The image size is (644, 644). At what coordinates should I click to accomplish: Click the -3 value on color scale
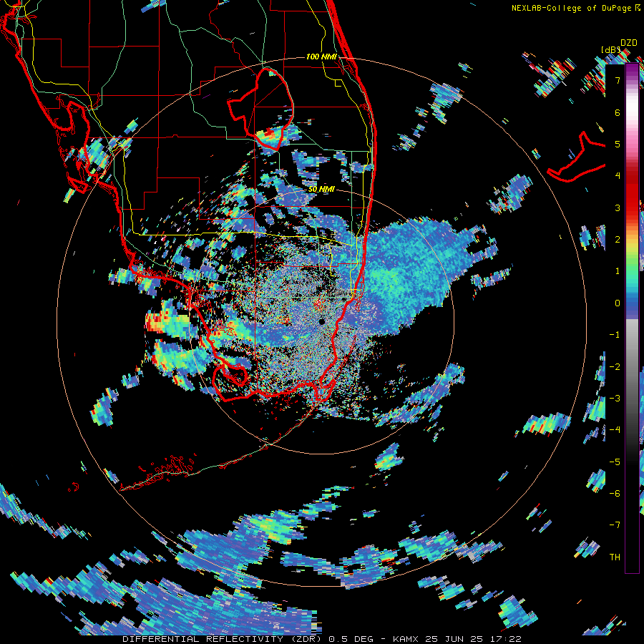click(x=615, y=399)
